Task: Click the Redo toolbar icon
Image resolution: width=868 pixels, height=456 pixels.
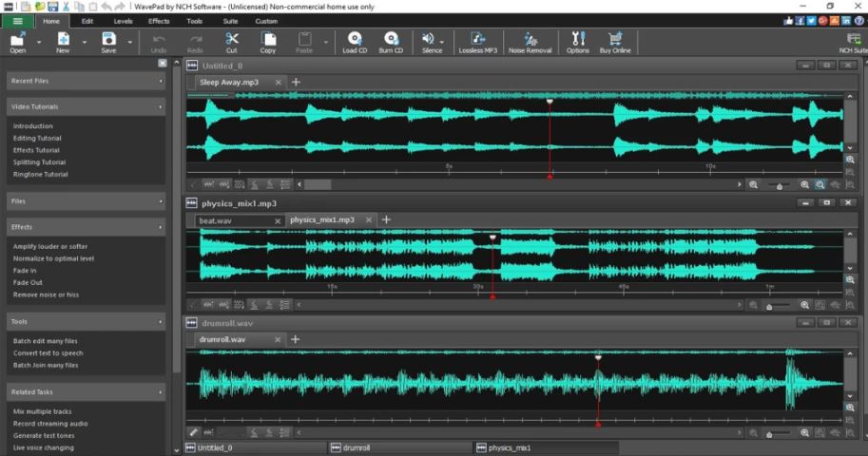Action: pyautogui.click(x=195, y=42)
